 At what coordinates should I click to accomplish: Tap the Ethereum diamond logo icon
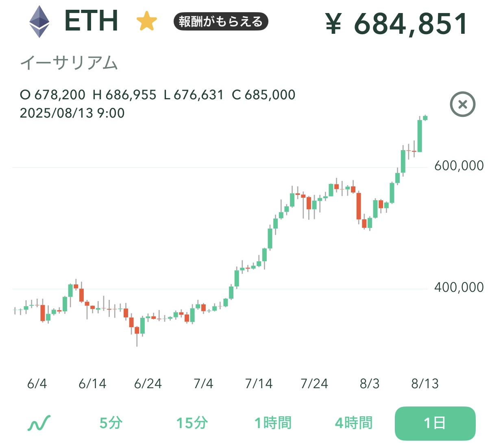[x=39, y=22]
